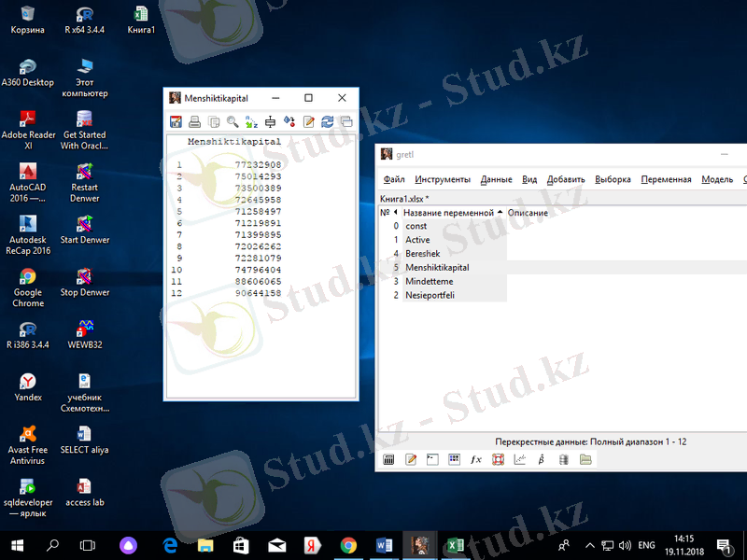Sort by Название переменной column header
The image size is (747, 560).
(x=448, y=213)
